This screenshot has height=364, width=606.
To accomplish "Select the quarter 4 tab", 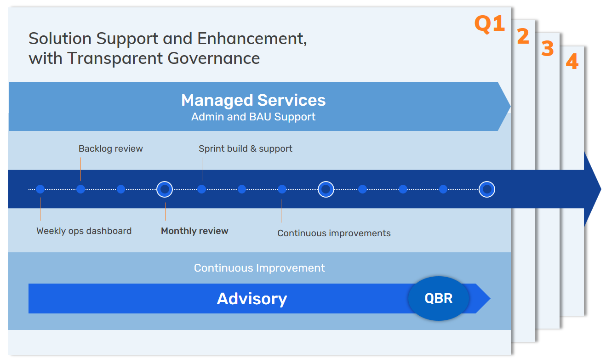I will pos(572,62).
